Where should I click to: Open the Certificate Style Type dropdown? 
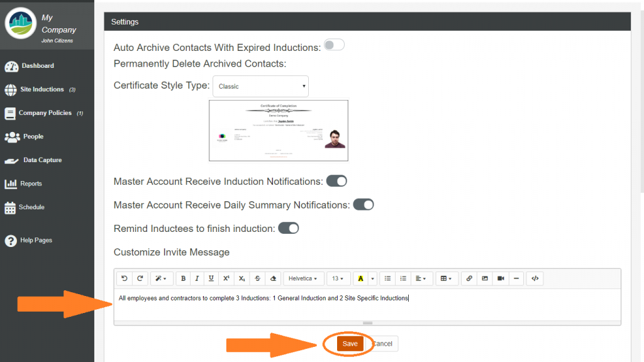(260, 86)
